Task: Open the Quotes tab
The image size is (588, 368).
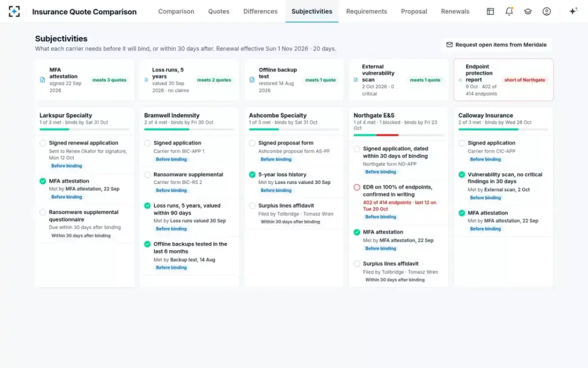Action: [x=219, y=11]
